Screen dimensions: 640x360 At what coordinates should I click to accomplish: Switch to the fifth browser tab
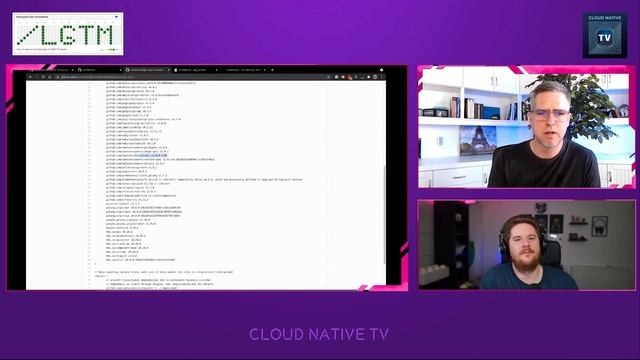point(244,70)
